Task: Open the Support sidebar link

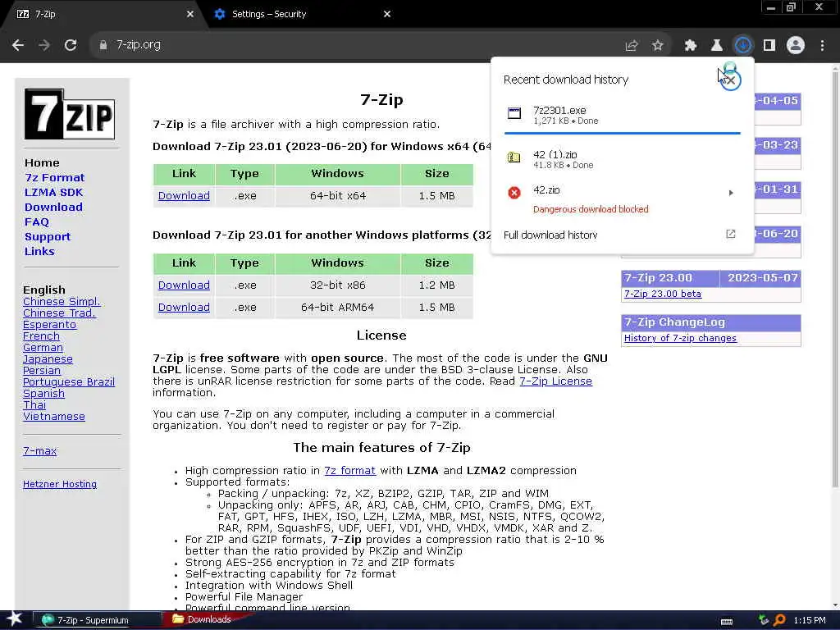Action: 48,237
